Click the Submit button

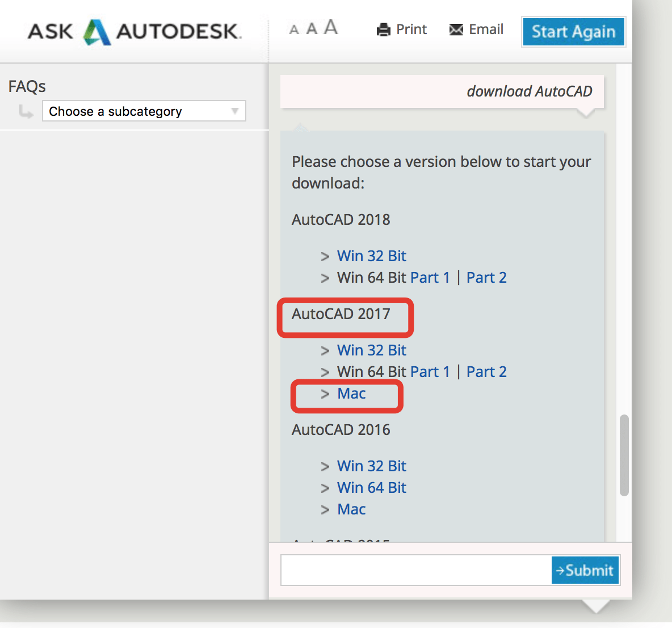pyautogui.click(x=585, y=570)
